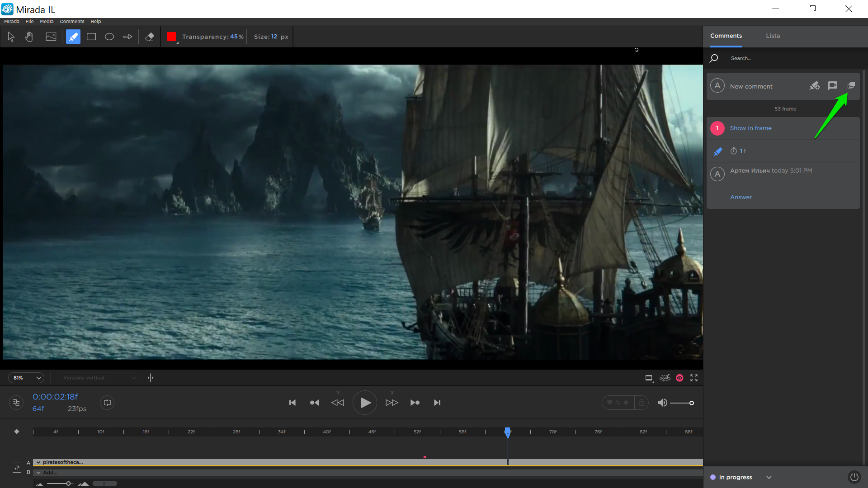Select the hand pan tool
868x488 pixels.
coord(29,37)
